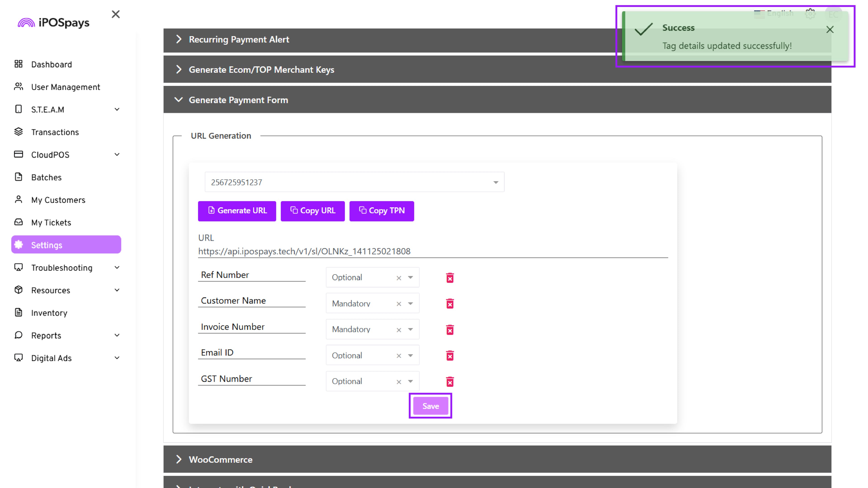Dismiss the Success notification
The width and height of the screenshot is (868, 488).
pyautogui.click(x=830, y=30)
